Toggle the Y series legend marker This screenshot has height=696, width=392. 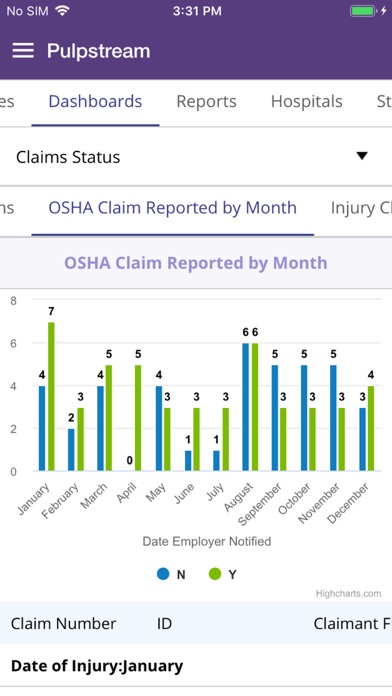click(215, 574)
